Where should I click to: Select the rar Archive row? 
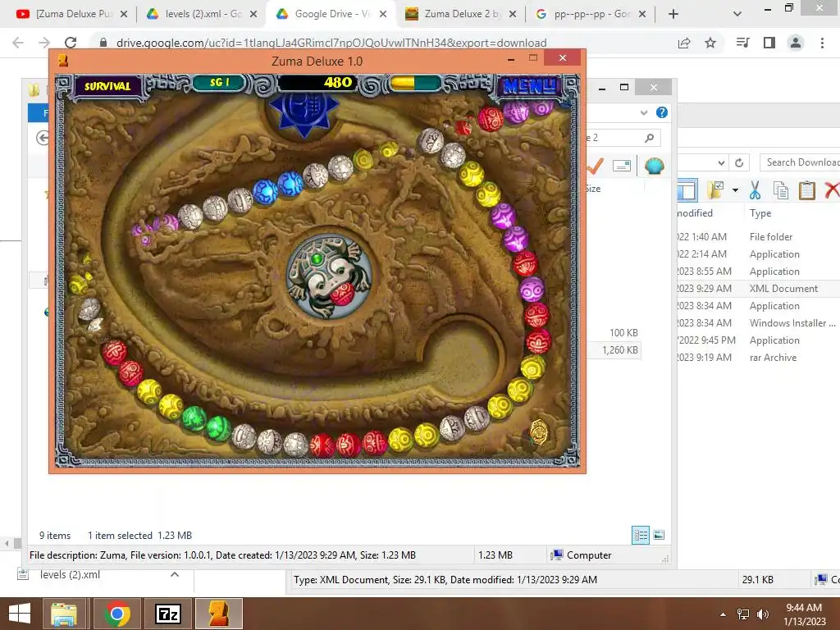coord(758,358)
